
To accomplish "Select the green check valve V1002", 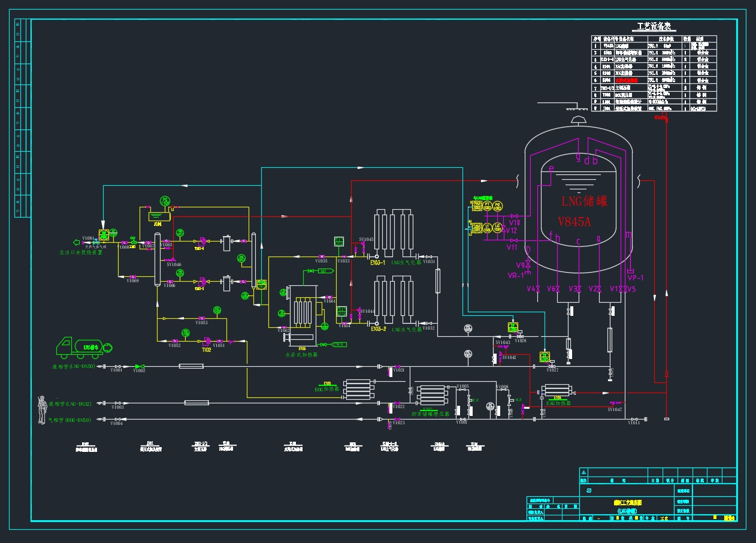I will [x=139, y=366].
